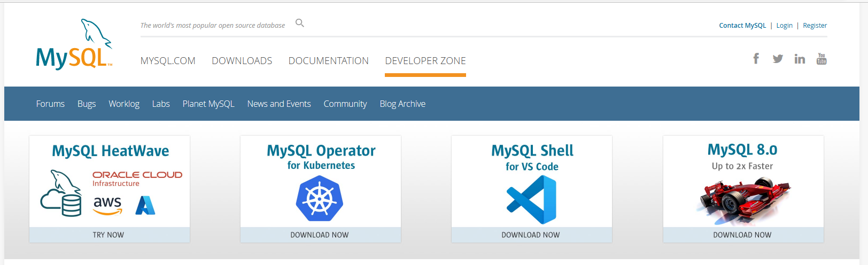
Task: Click the MySQL dolphin logo
Action: pyautogui.click(x=74, y=44)
